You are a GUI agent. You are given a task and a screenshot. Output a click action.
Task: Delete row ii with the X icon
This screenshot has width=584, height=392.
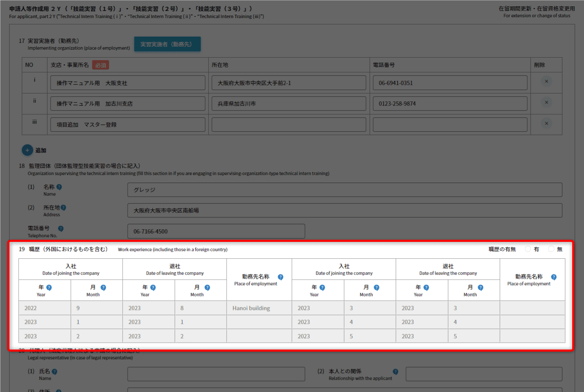click(x=546, y=103)
